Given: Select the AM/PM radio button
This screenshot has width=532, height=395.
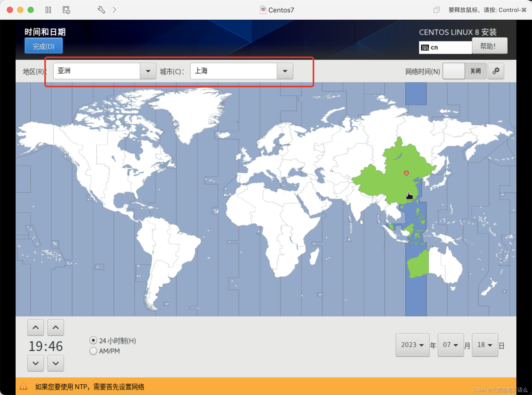Looking at the screenshot, I should point(93,351).
